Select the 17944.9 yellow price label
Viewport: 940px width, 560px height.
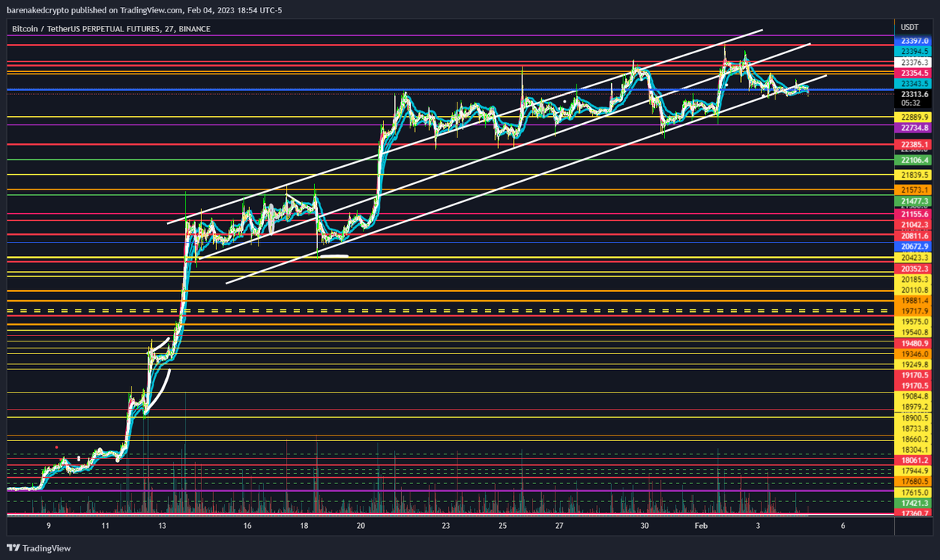pyautogui.click(x=914, y=471)
